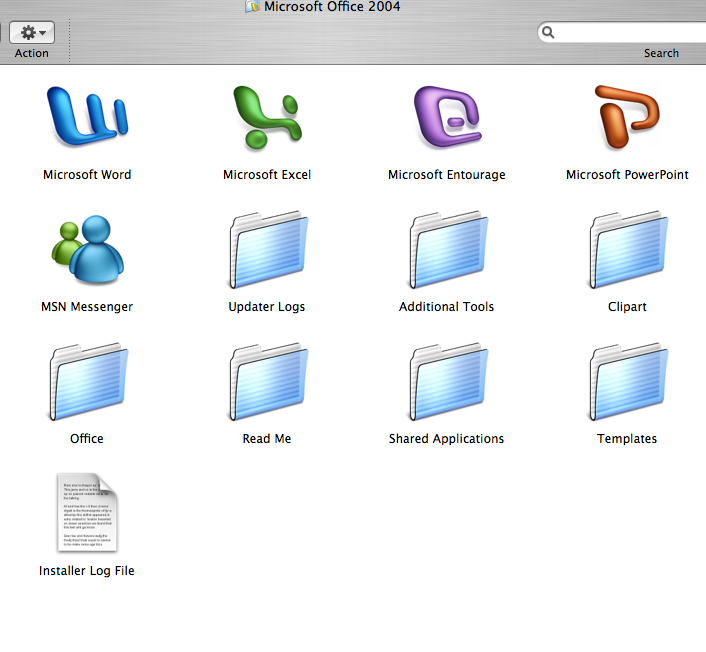Click the 'Templates' name label
This screenshot has height=652, width=706.
point(627,439)
